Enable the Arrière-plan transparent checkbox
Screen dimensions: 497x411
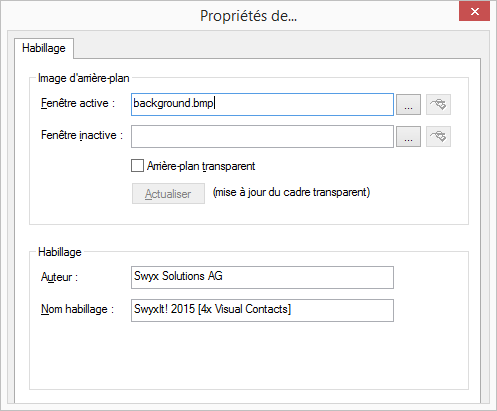(137, 166)
